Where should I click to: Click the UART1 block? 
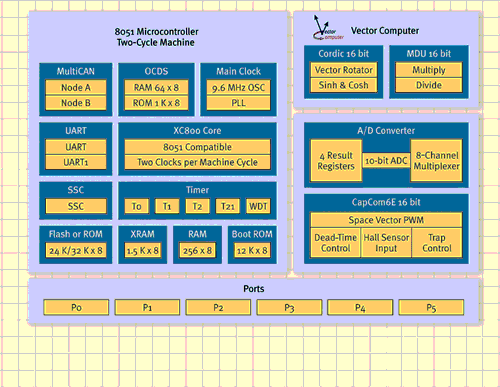coord(76,162)
